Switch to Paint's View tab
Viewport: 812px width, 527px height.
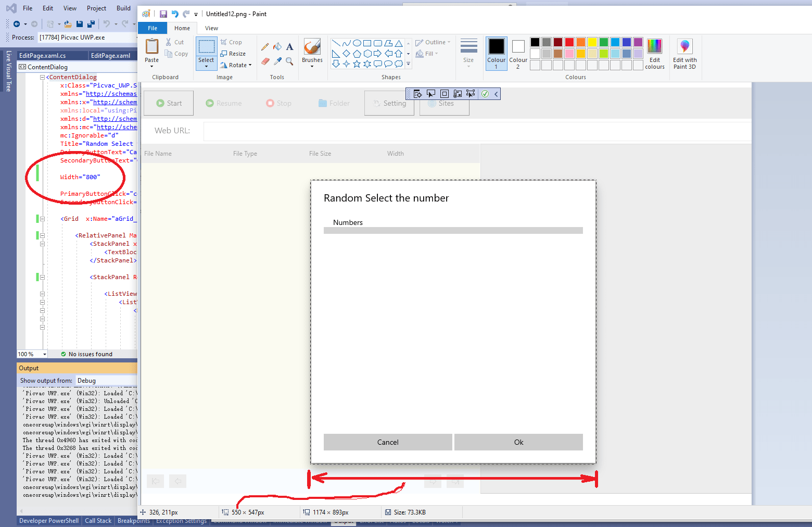coord(211,28)
